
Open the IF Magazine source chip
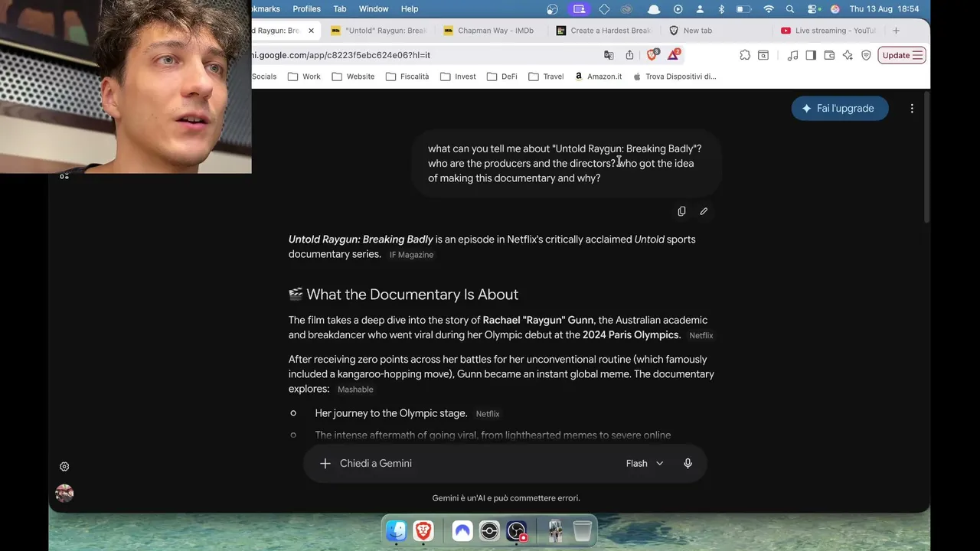tap(411, 255)
